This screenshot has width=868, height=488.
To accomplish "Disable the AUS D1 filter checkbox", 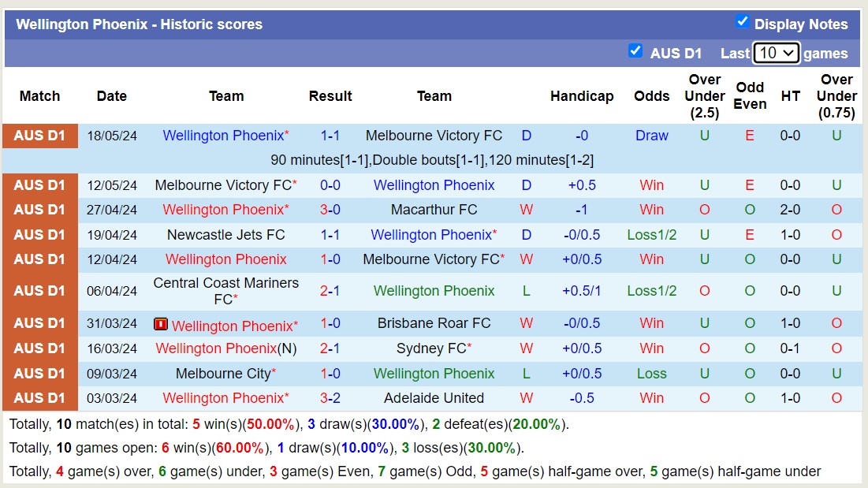I will pyautogui.click(x=635, y=50).
